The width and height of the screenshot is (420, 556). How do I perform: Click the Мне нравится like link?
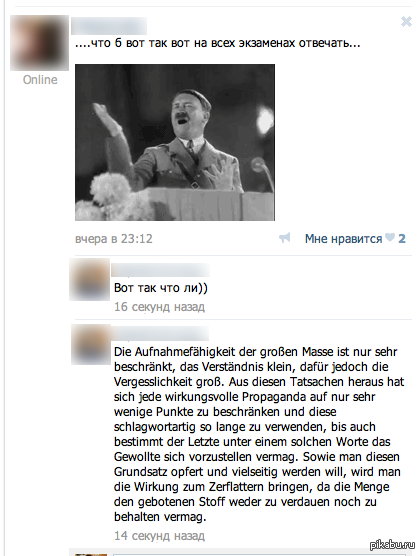pyautogui.click(x=343, y=239)
